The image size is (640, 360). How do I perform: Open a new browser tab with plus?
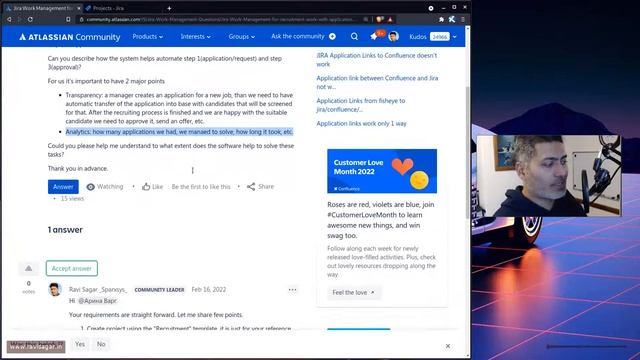pos(169,8)
